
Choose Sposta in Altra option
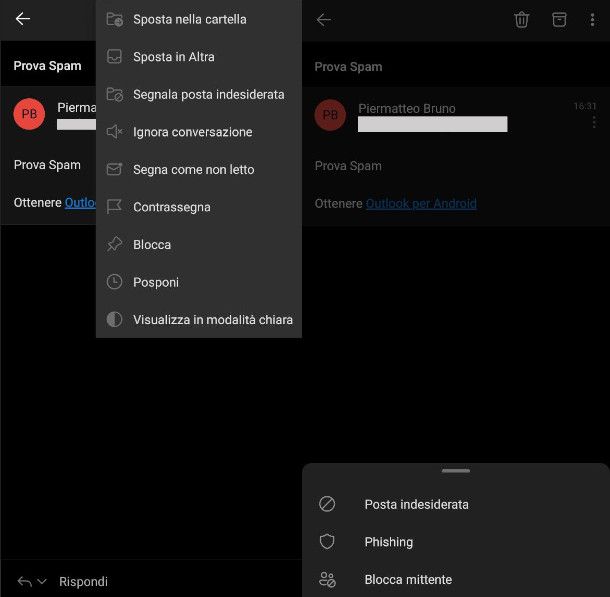pyautogui.click(x=173, y=57)
